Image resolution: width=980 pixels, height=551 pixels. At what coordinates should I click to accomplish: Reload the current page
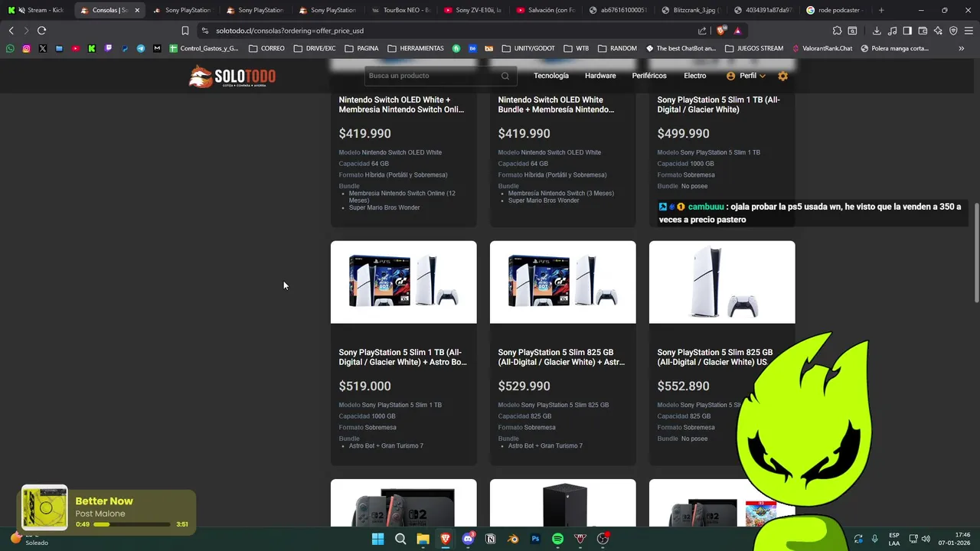pyautogui.click(x=41, y=31)
